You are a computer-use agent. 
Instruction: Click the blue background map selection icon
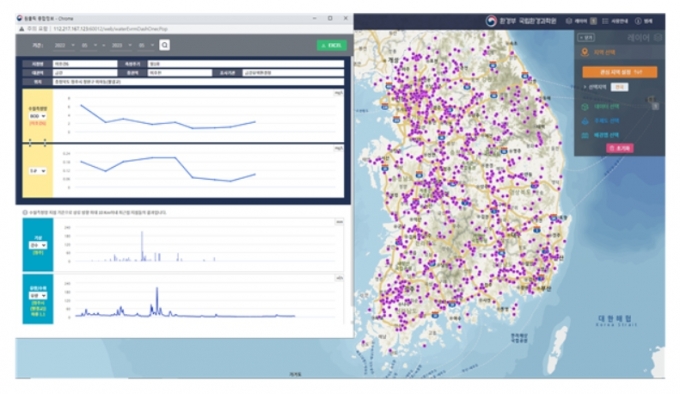click(585, 135)
